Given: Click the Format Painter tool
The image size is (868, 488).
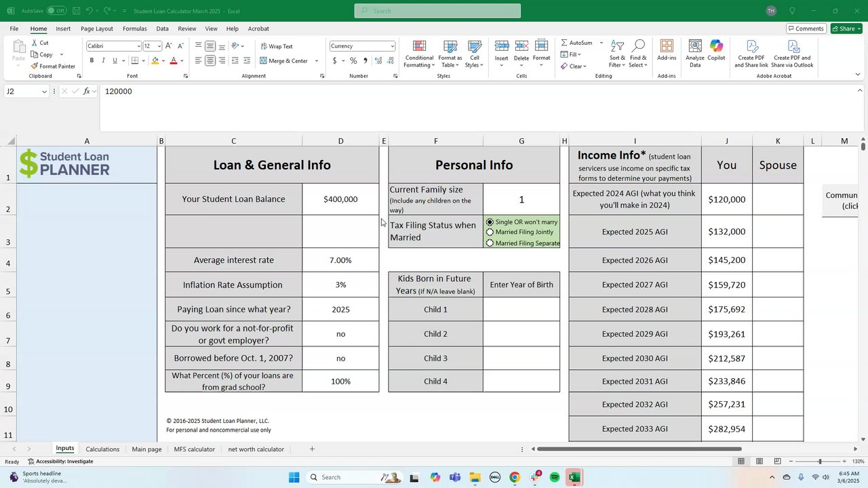Looking at the screenshot, I should click(53, 66).
